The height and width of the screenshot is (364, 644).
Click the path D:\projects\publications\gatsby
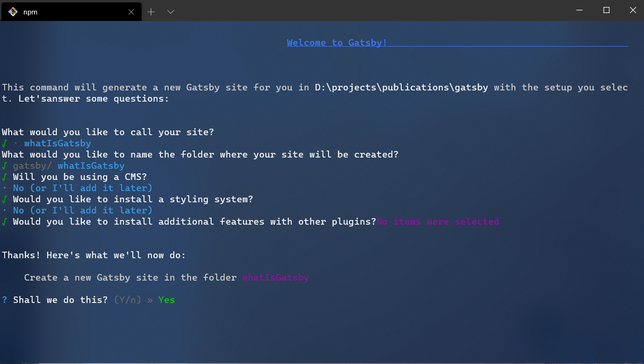pos(402,88)
